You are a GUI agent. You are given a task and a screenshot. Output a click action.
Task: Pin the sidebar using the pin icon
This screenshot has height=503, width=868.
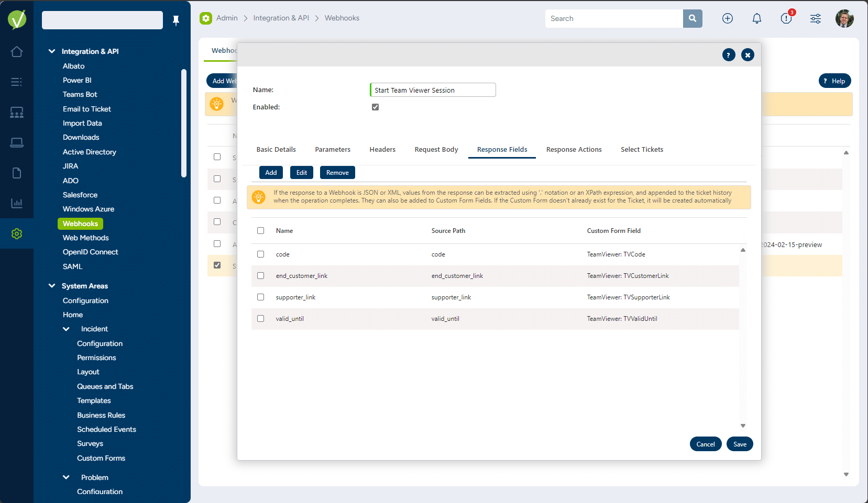click(176, 20)
